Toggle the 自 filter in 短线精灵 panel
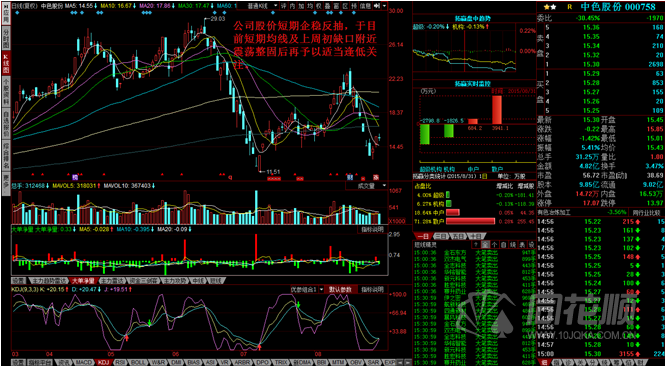 click(503, 244)
